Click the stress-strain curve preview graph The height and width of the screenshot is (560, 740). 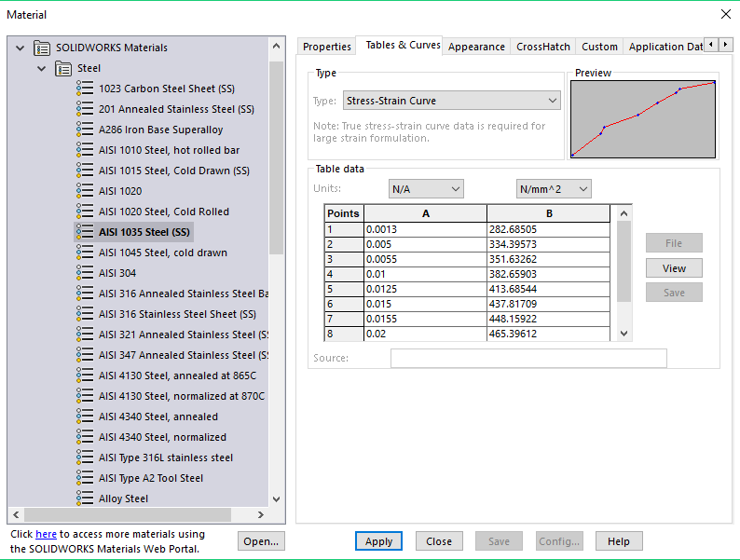pyautogui.click(x=643, y=119)
